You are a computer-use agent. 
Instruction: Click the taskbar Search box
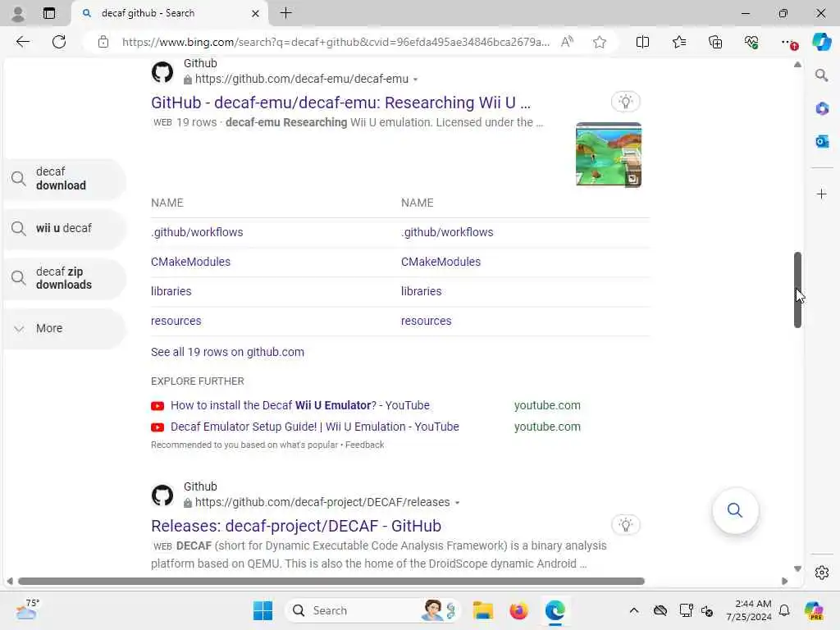372,610
